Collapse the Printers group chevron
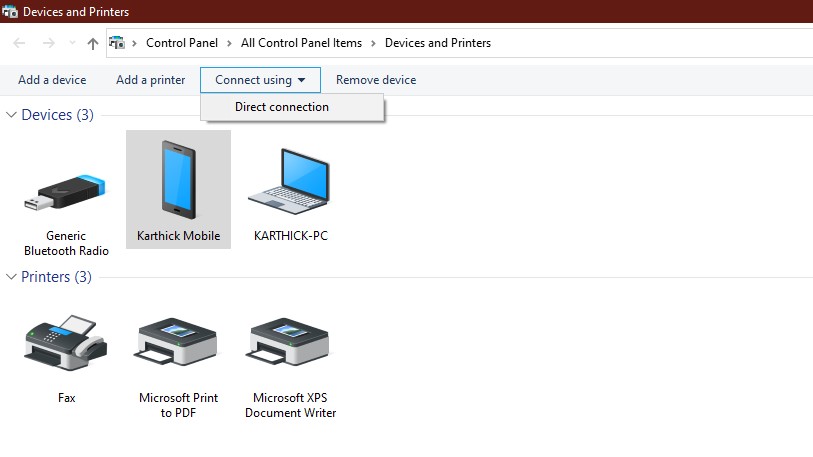The height and width of the screenshot is (457, 813). pyautogui.click(x=11, y=276)
